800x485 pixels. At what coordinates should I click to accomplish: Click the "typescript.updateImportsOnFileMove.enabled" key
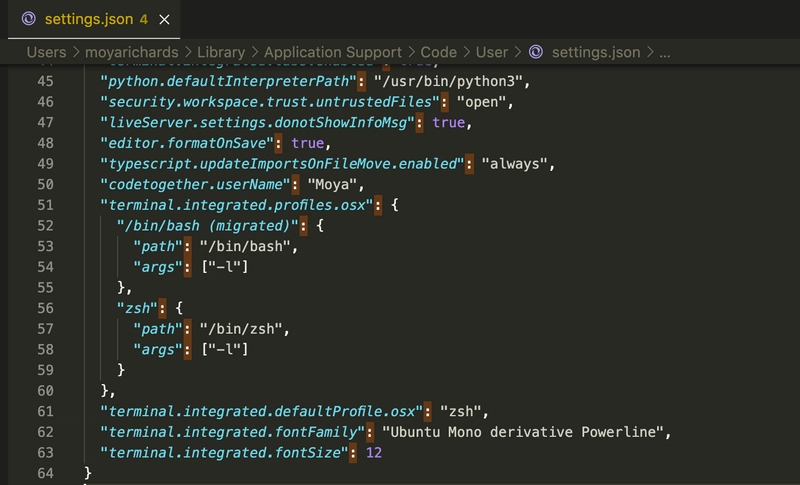(x=283, y=164)
